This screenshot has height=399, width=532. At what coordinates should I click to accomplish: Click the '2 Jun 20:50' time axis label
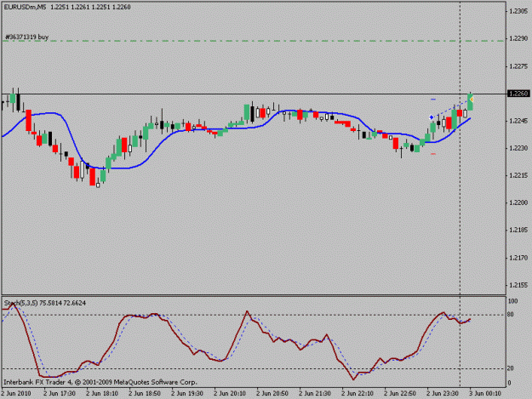click(272, 394)
